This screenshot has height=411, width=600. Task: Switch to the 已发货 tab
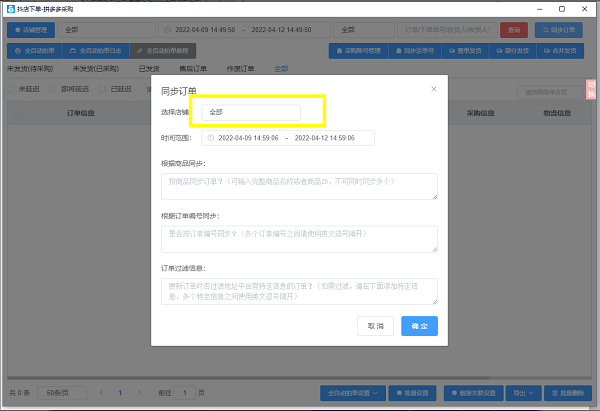(149, 68)
